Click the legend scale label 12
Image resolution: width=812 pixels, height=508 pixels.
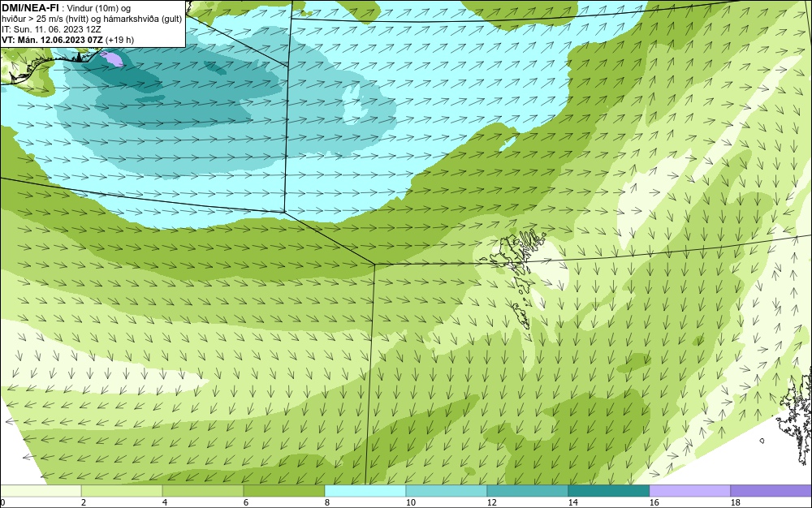point(491,502)
